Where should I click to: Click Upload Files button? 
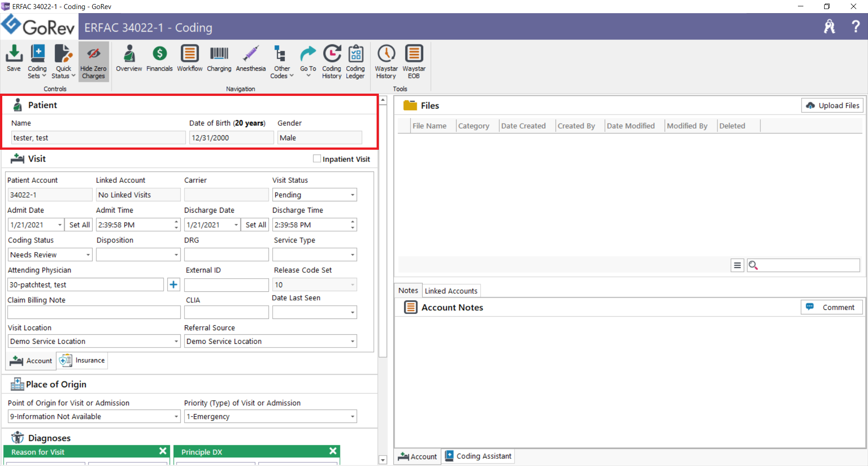click(832, 105)
